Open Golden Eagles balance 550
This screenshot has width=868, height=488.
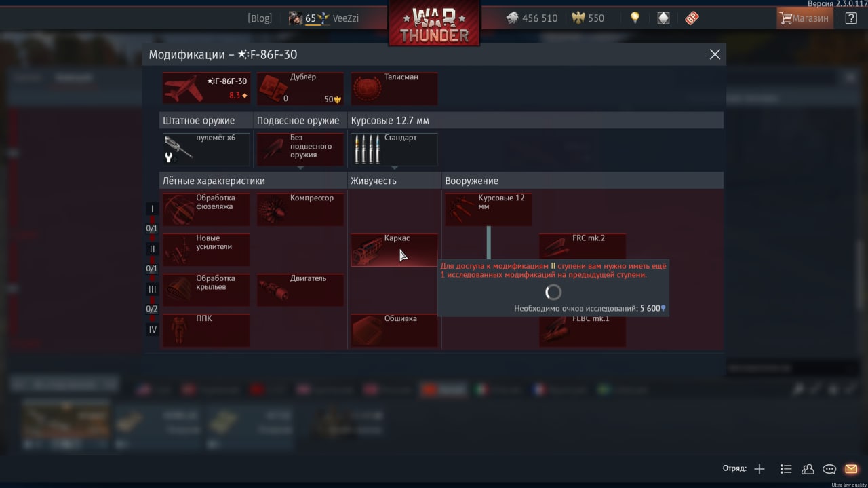point(588,18)
